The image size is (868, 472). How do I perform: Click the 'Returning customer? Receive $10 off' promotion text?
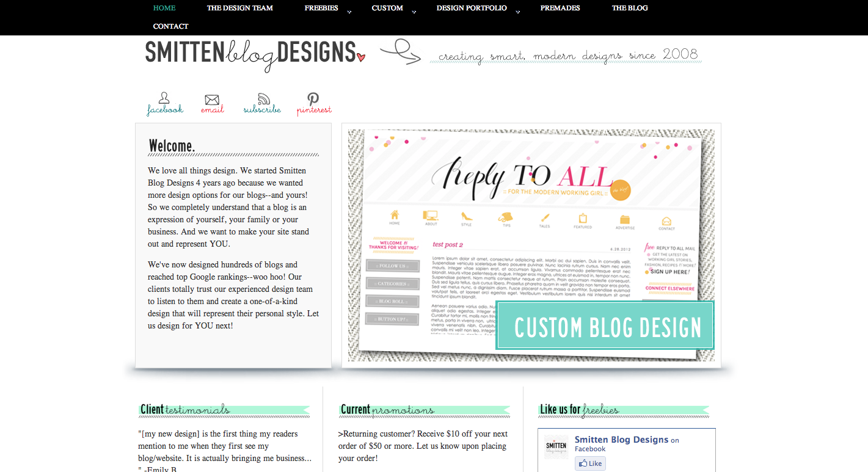[x=423, y=446]
